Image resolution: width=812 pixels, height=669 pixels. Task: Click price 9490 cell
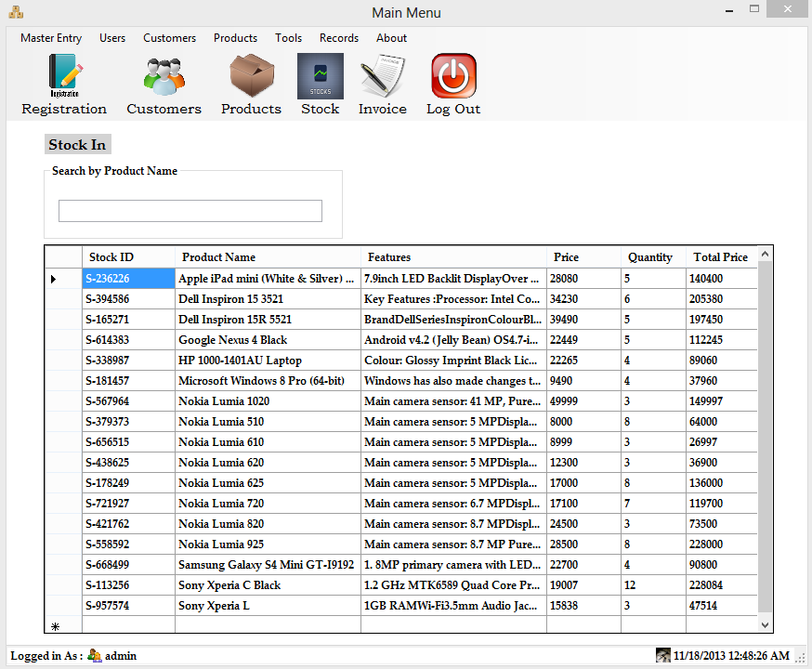583,381
